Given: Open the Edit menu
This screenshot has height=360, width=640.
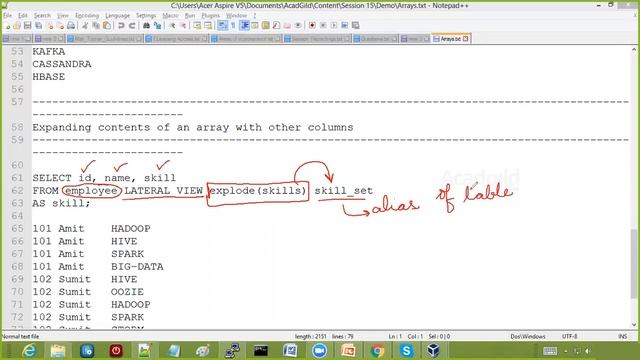Looking at the screenshot, I should 23,16.
